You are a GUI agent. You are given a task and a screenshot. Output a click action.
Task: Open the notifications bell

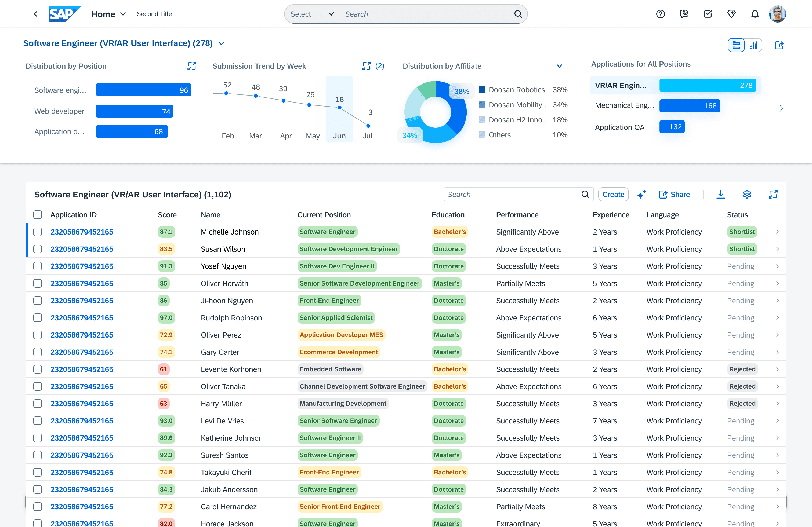pyautogui.click(x=755, y=14)
